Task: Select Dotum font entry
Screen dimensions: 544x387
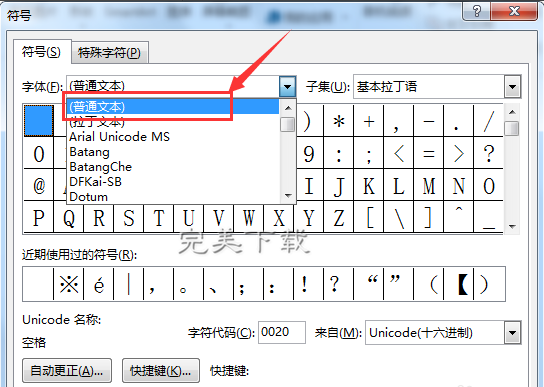Action: [x=173, y=196]
